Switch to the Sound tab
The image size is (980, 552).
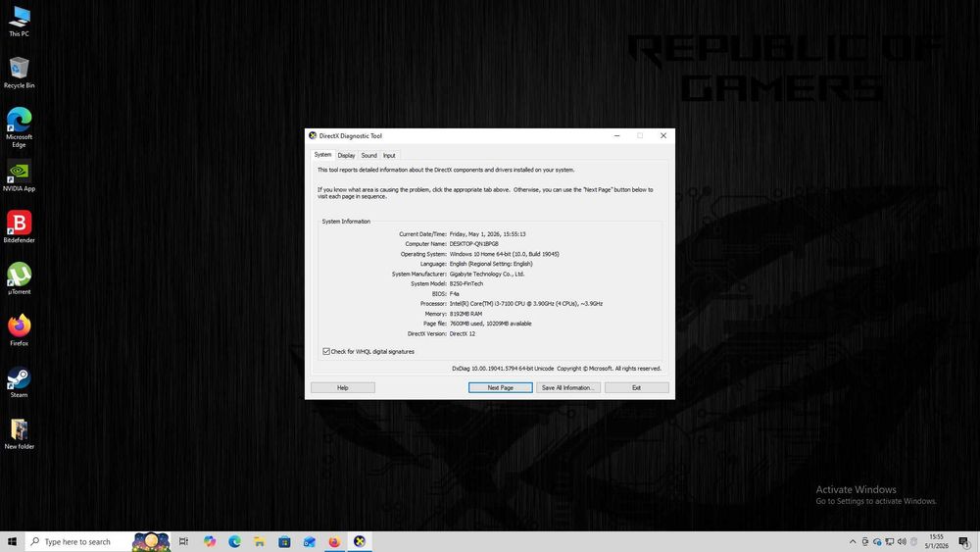click(368, 155)
